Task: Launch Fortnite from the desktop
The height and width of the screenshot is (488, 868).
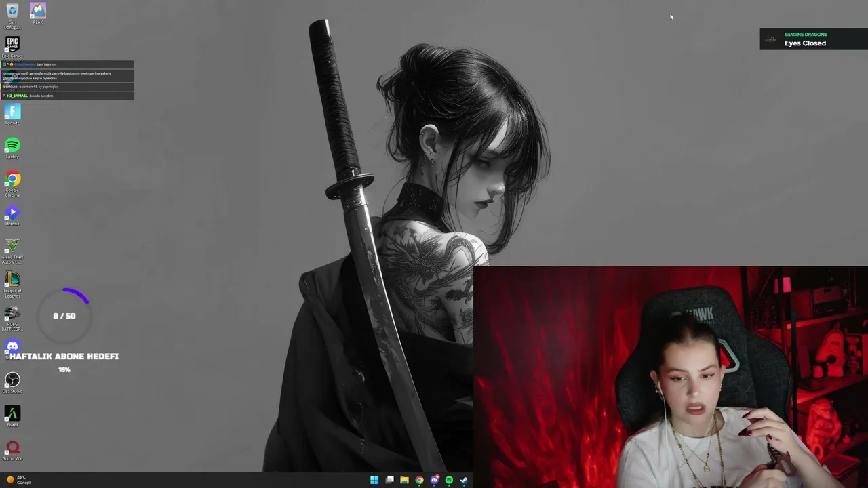Action: coord(12,114)
